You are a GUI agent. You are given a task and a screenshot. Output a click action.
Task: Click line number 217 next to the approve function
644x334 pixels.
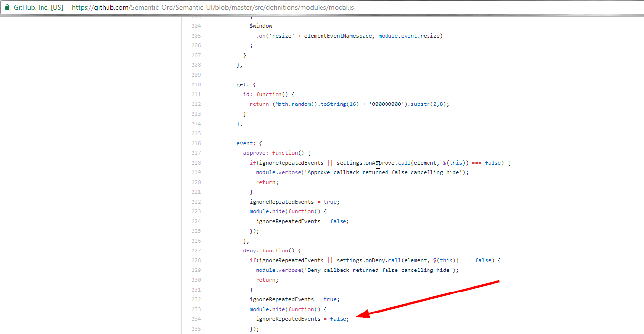tap(196, 152)
